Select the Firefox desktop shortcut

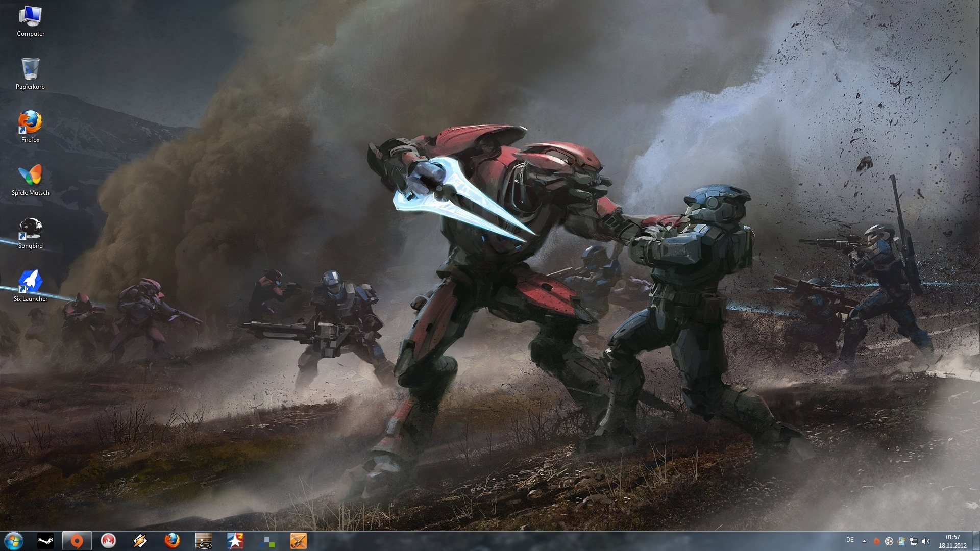click(31, 127)
